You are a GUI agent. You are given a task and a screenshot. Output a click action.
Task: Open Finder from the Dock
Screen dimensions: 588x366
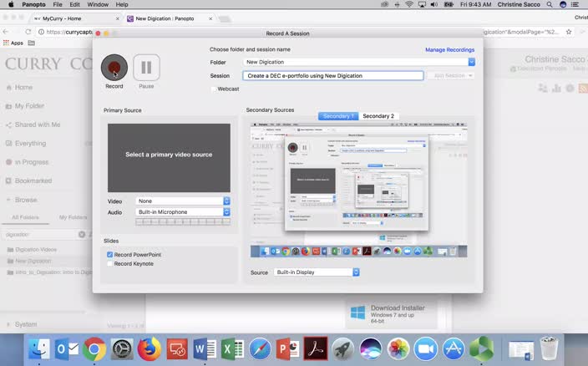click(39, 348)
